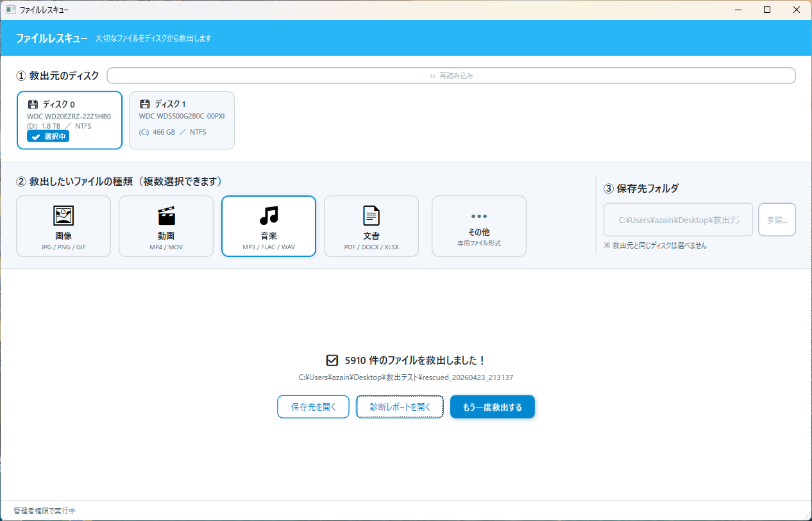Image resolution: width=812 pixels, height=521 pixels.
Task: Click the checkbox icon beside 5910 件 message
Action: (333, 360)
